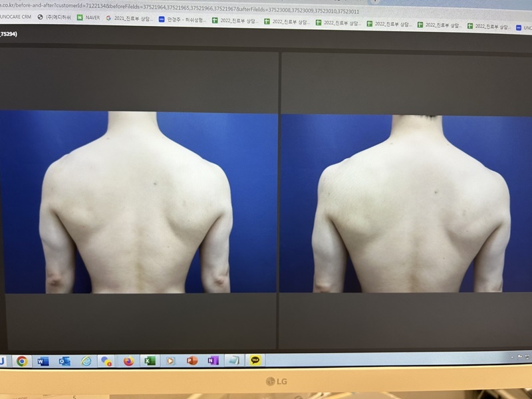Open the 안경주 - 허쉬성형 bookmark
The width and height of the screenshot is (532, 399).
pos(182,20)
